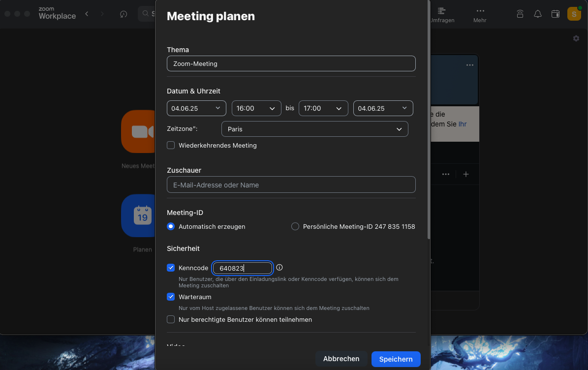588x370 pixels.
Task: Click the Zuschauer email address field
Action: (x=291, y=185)
